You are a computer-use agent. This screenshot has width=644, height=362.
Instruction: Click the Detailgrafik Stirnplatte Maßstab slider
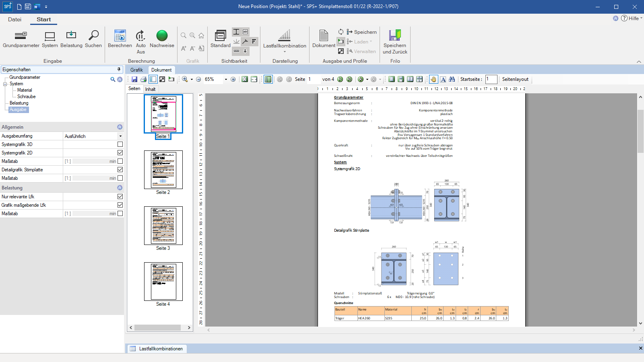point(90,178)
